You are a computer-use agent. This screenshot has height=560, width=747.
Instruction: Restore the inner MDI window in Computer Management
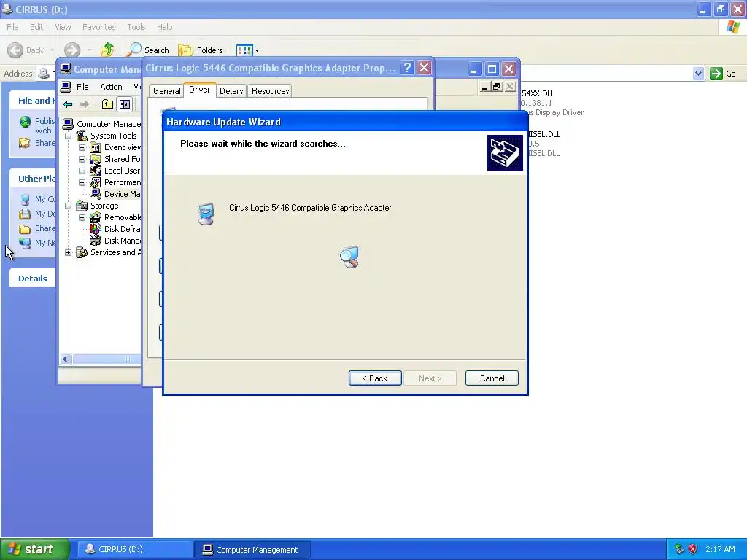click(496, 86)
